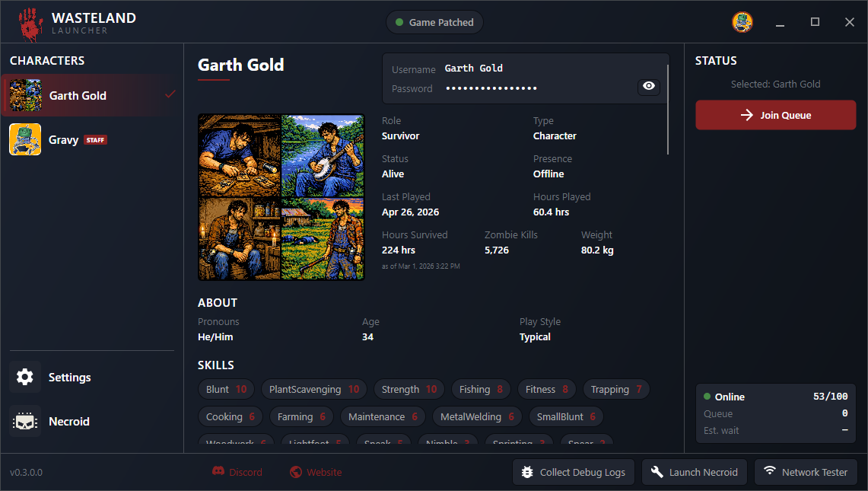Click the Play Style value Typical
This screenshot has width=868, height=491.
point(535,337)
